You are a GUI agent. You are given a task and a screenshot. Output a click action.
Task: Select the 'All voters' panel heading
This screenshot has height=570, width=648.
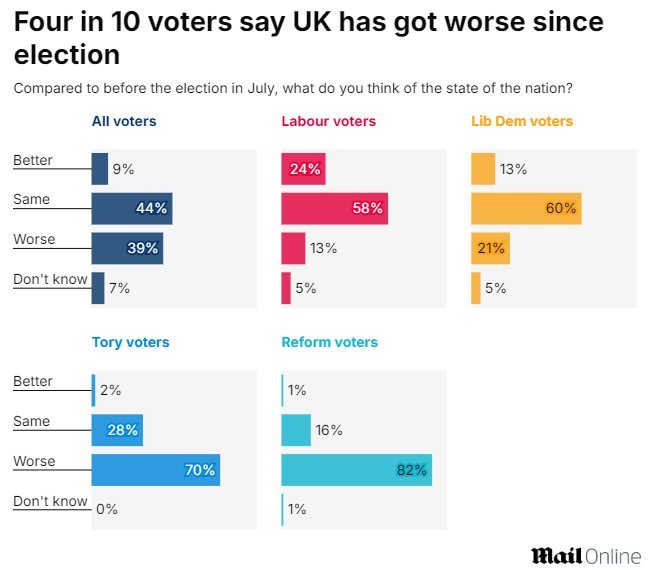[x=124, y=121]
